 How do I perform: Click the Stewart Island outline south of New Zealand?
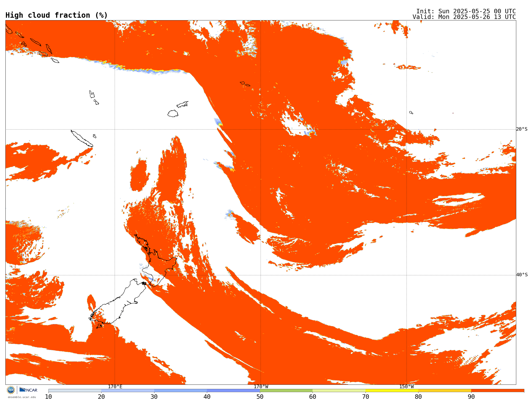(x=99, y=326)
